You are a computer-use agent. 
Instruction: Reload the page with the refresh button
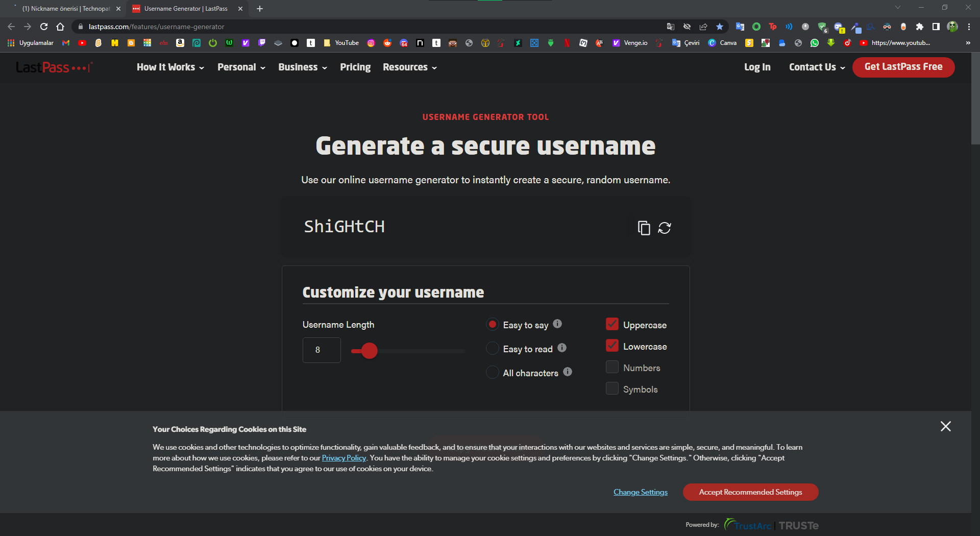tap(44, 27)
